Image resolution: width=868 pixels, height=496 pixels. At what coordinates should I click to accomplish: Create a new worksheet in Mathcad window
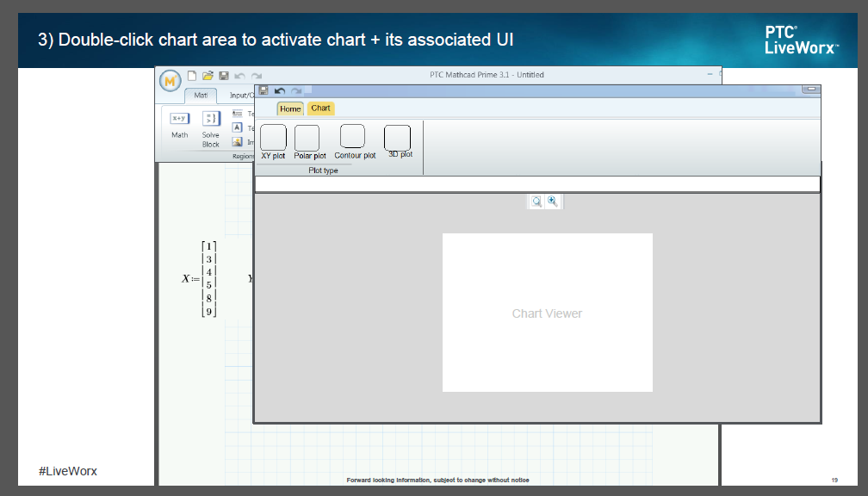[192, 75]
